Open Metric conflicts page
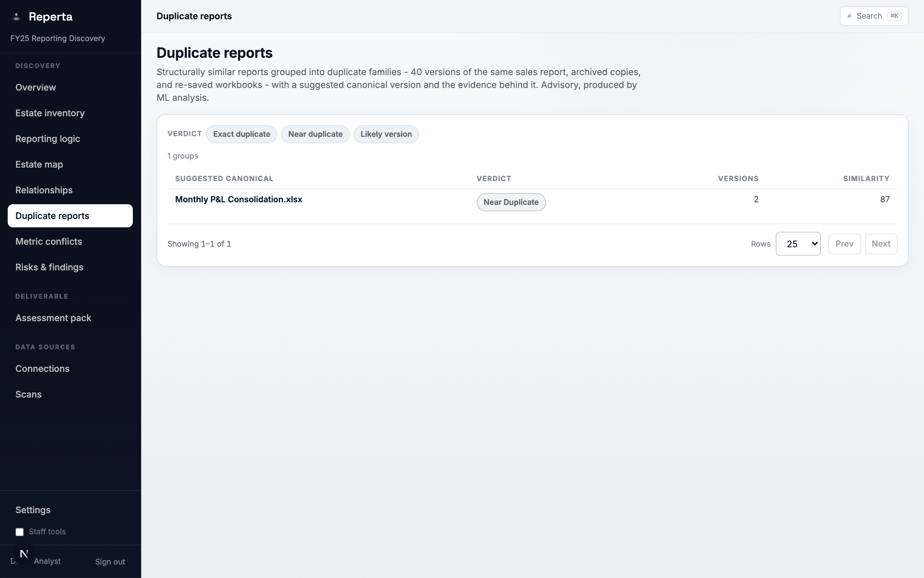The image size is (924, 578). (70, 241)
